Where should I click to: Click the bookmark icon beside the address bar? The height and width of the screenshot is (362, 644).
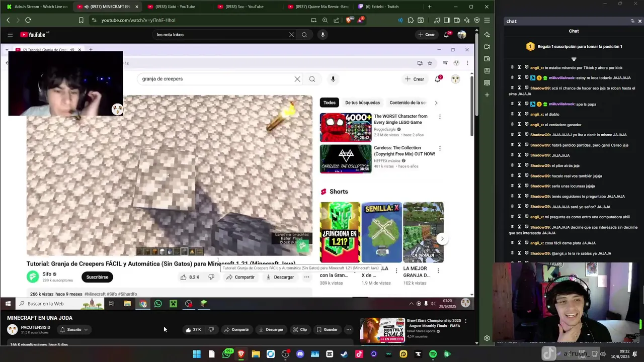[x=81, y=20]
